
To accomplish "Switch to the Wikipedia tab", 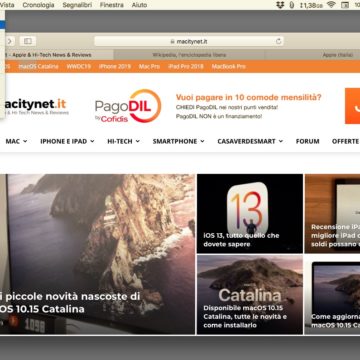I will click(189, 55).
